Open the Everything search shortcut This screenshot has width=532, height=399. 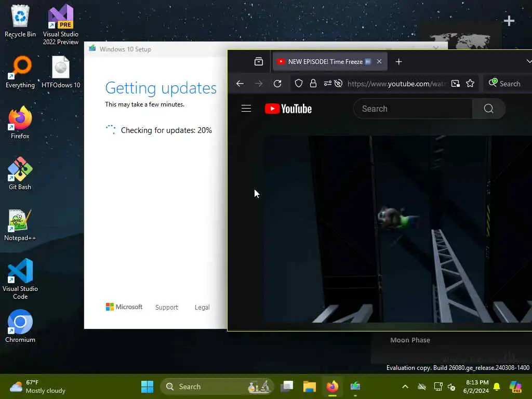pos(20,72)
